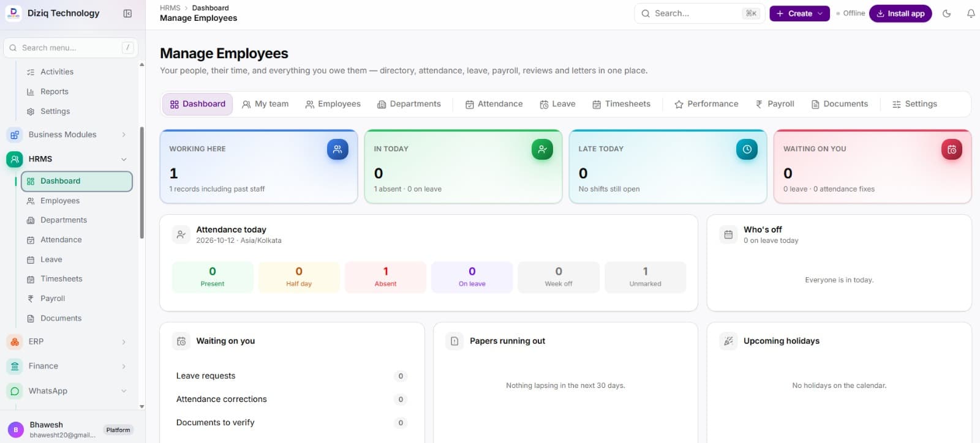This screenshot has width=980, height=443.
Task: Expand Business Modules chevron
Action: 124,135
